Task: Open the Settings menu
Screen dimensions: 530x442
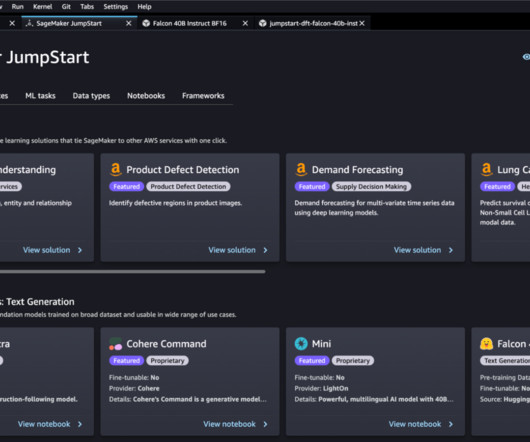Action: click(116, 7)
